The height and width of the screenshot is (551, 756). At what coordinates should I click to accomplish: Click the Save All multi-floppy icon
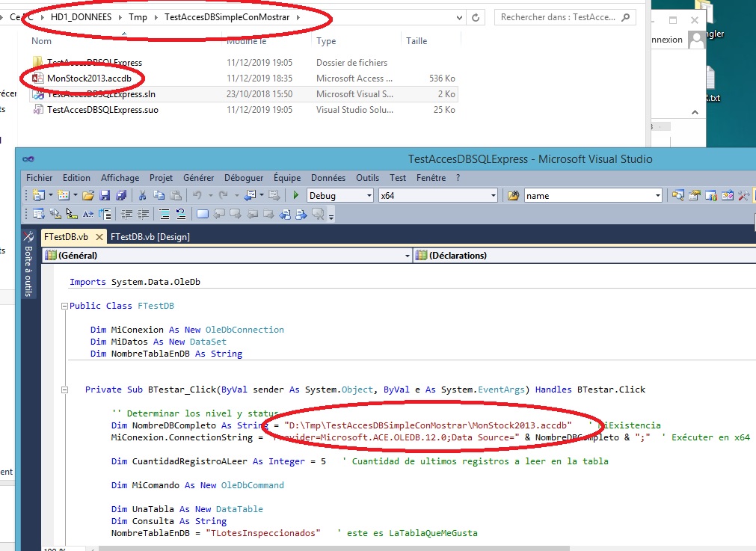[x=121, y=195]
